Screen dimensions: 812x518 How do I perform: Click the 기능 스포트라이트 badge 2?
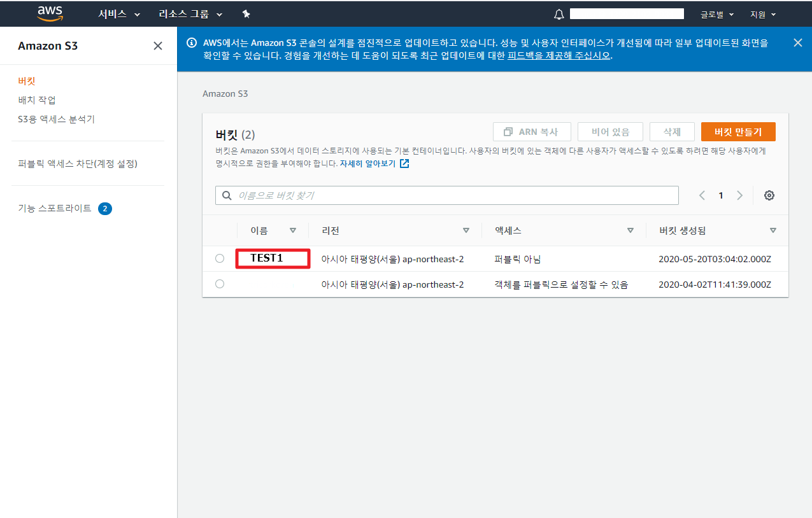(105, 208)
